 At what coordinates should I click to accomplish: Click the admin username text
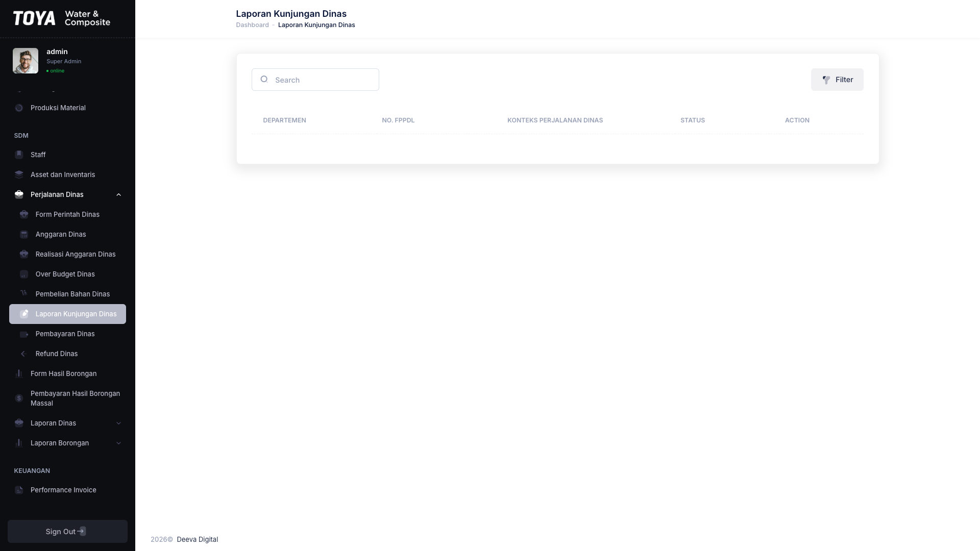coord(57,52)
